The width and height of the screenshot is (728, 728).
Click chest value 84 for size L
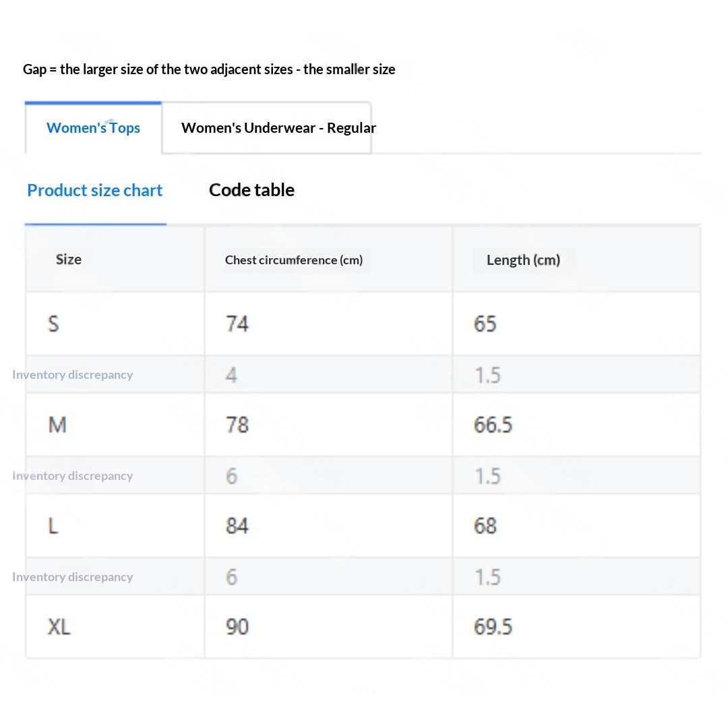click(237, 526)
